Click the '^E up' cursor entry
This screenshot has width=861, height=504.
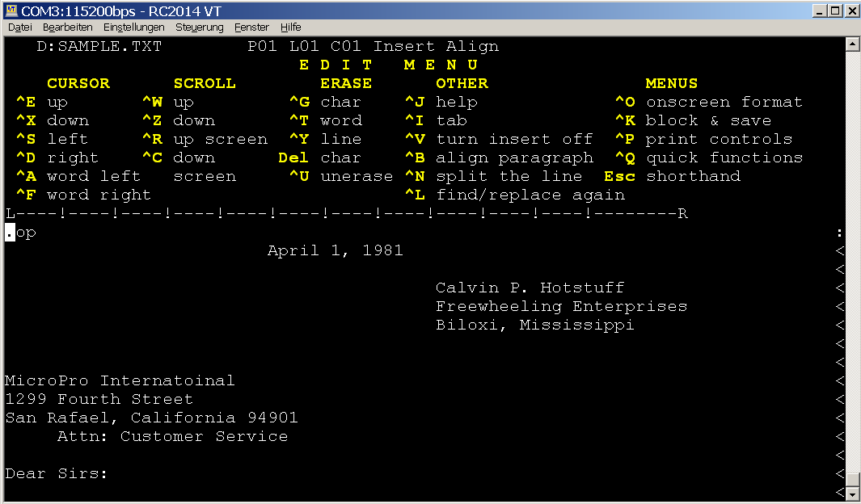tap(42, 102)
